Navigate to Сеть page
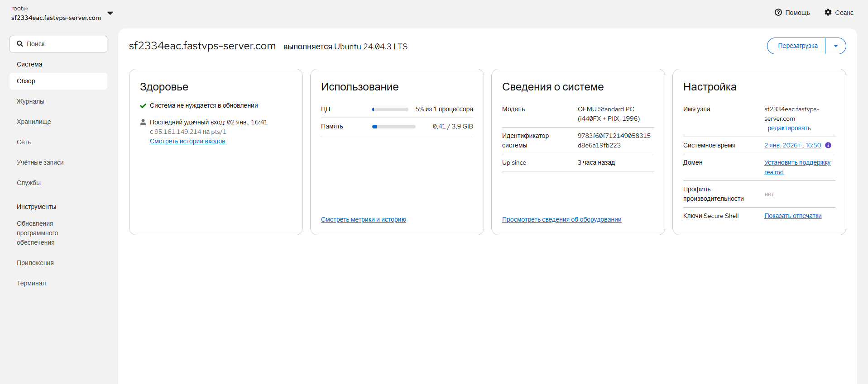The height and width of the screenshot is (384, 868). pos(58,142)
